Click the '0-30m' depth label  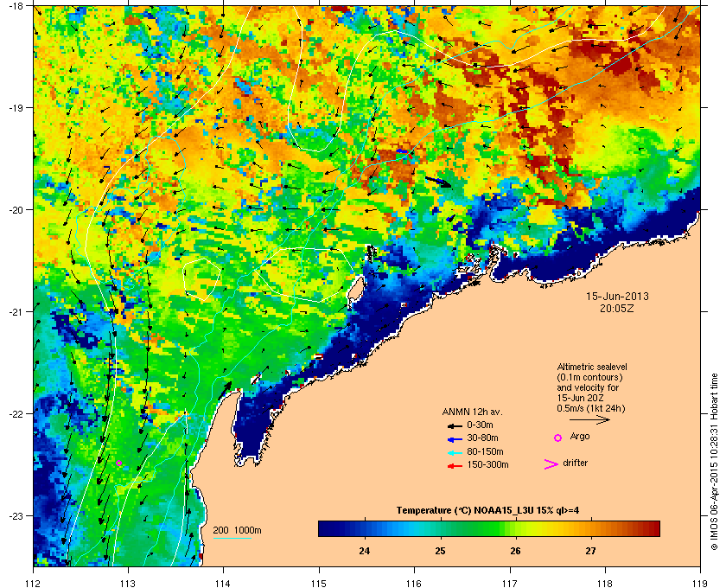[481, 425]
